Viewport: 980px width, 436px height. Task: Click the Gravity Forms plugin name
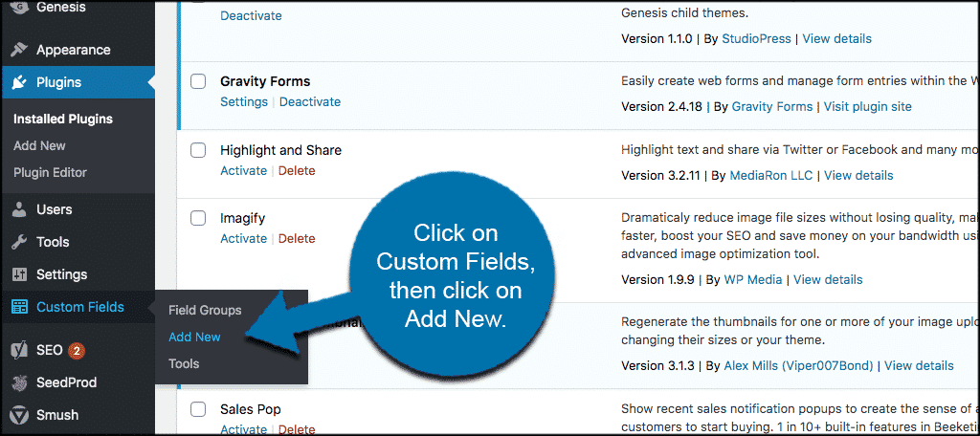click(x=265, y=82)
